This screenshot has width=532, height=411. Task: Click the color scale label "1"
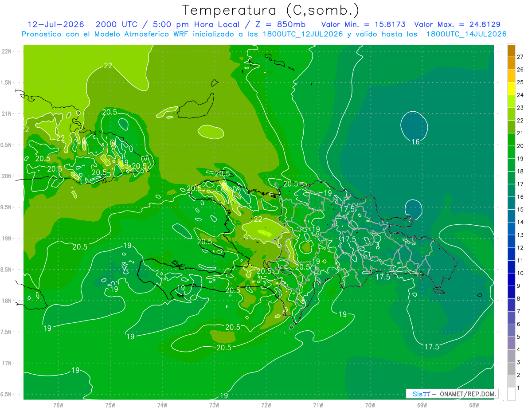(x=519, y=388)
